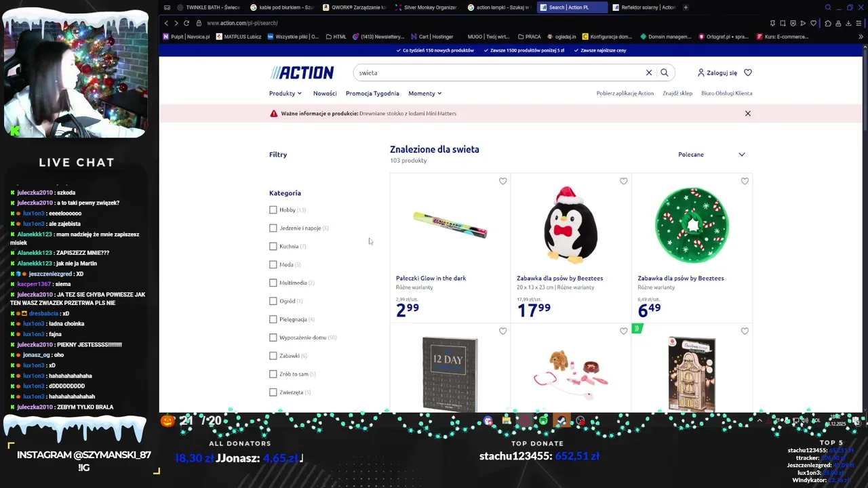Open Steam from the taskbar
This screenshot has width=868, height=488.
[x=561, y=421]
